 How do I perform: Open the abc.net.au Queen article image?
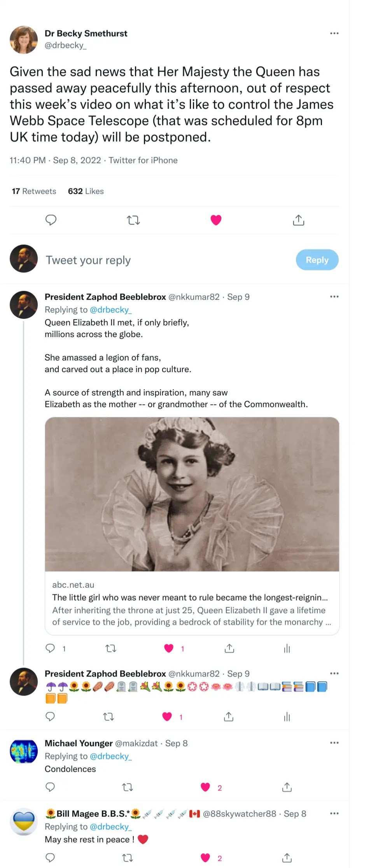coord(192,494)
